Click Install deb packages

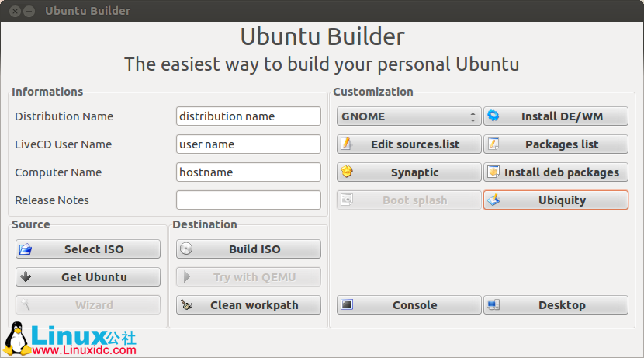(556, 172)
